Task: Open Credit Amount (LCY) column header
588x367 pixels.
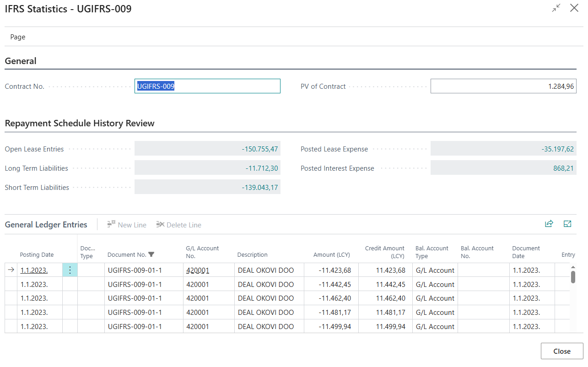Action: (385, 252)
